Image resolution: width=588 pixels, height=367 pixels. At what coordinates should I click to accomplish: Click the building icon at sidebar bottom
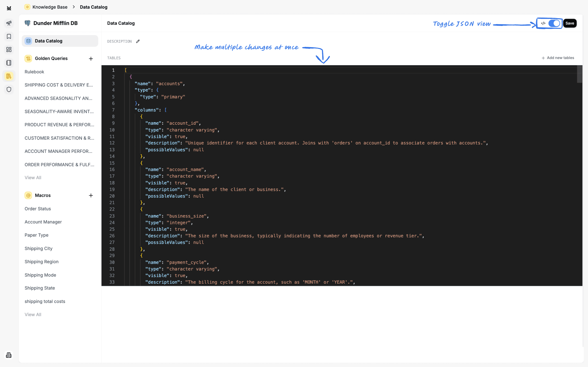(9, 355)
